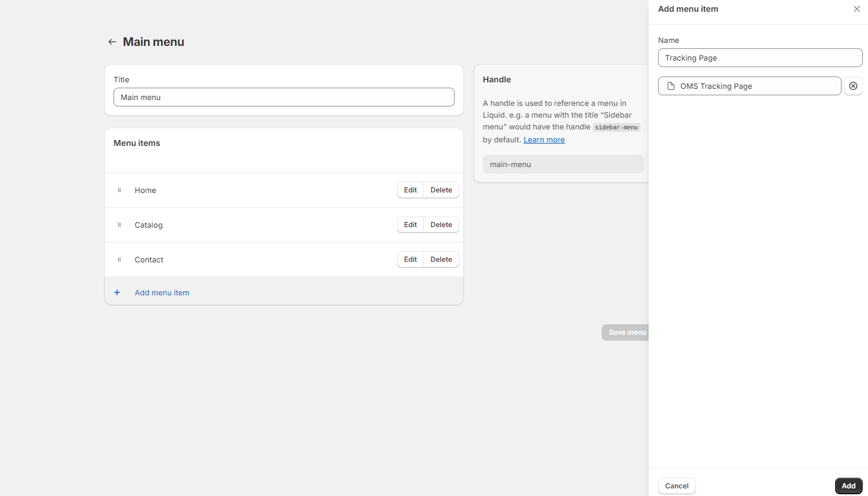Edit the Home menu item
Screen dimensions: 868x496
click(x=410, y=190)
